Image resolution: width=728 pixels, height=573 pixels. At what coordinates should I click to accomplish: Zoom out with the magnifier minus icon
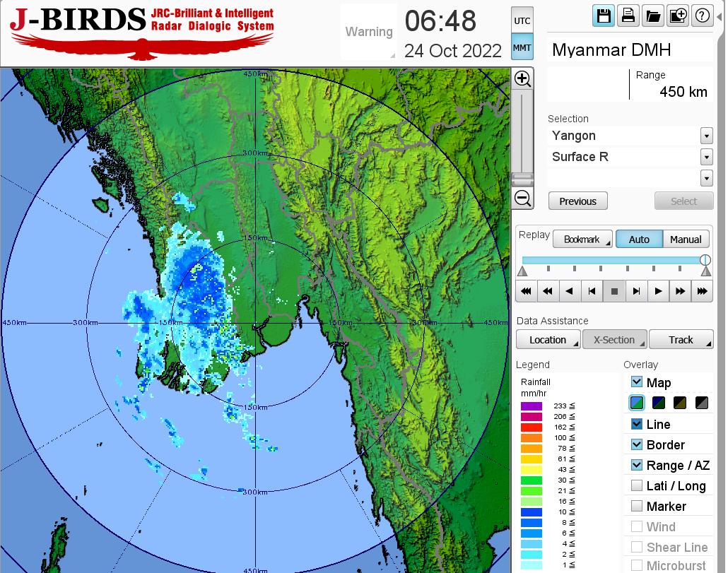tap(522, 198)
